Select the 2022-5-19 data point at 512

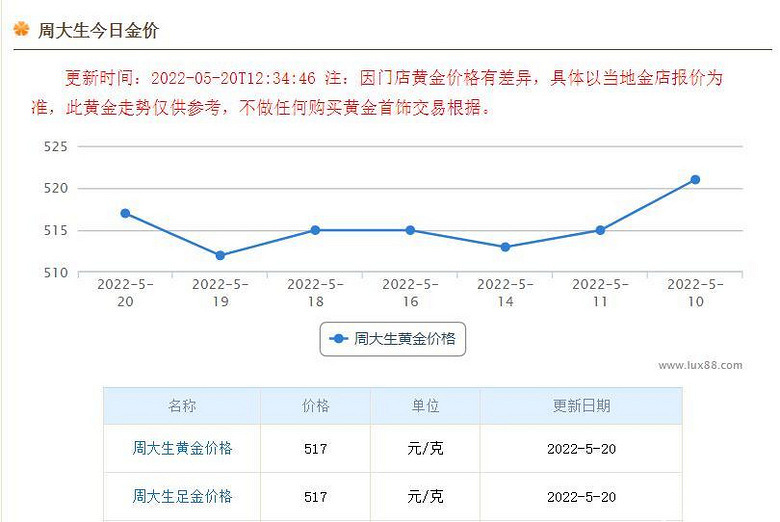click(x=220, y=256)
